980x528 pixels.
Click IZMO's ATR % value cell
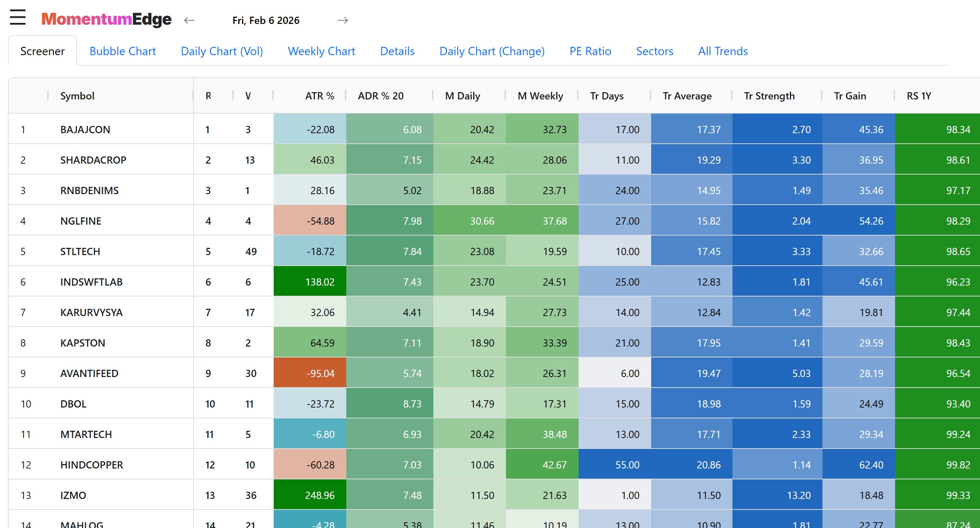click(x=319, y=495)
